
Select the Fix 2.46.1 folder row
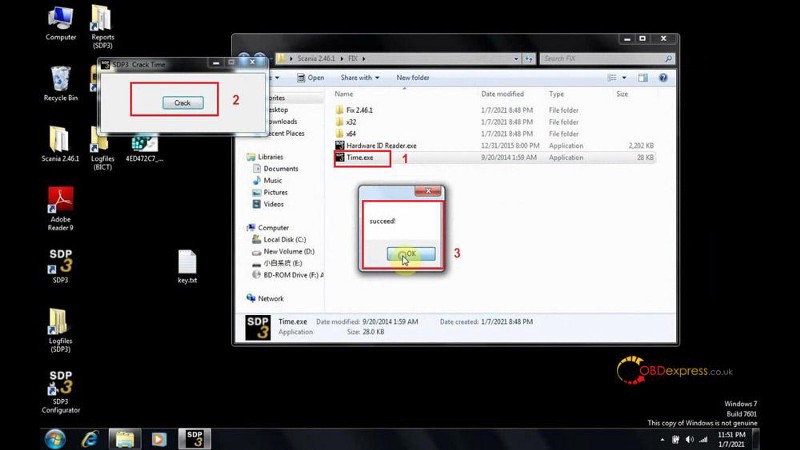coord(495,110)
